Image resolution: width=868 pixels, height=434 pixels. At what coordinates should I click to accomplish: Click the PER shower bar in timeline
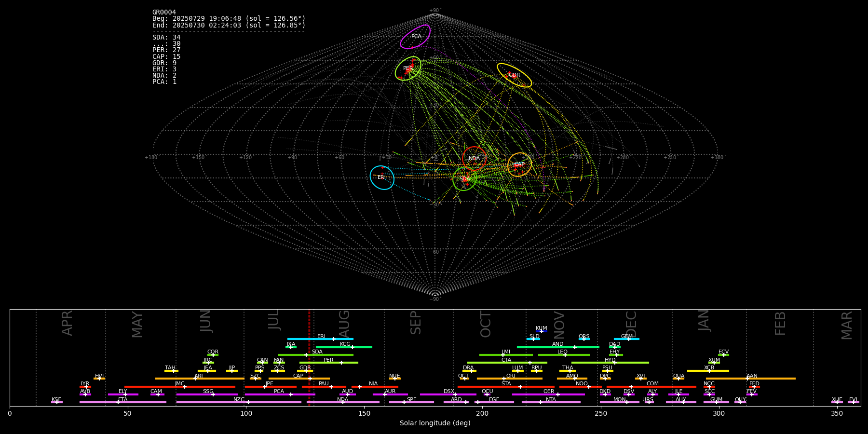(329, 363)
